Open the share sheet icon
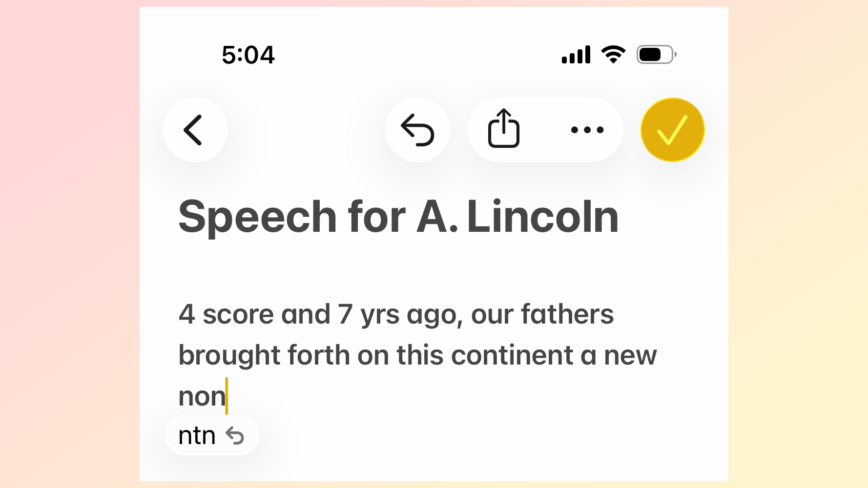 pyautogui.click(x=503, y=129)
